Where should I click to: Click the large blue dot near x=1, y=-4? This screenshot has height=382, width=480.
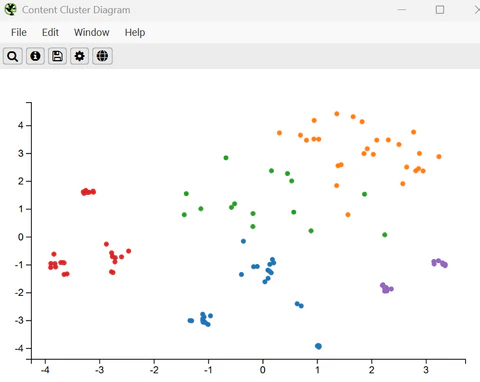point(318,346)
